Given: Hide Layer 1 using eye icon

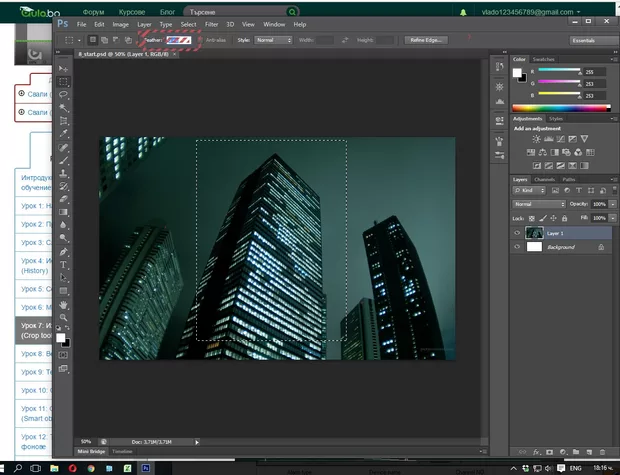Looking at the screenshot, I should click(x=517, y=232).
